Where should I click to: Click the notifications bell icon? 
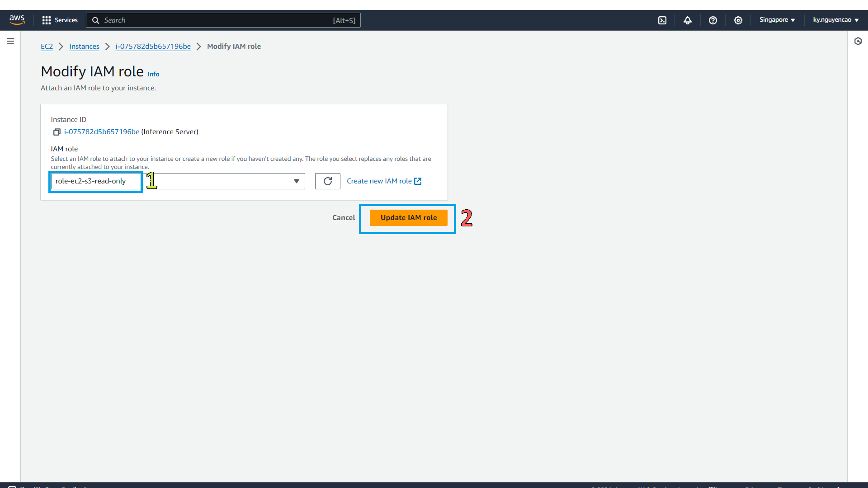(x=687, y=20)
